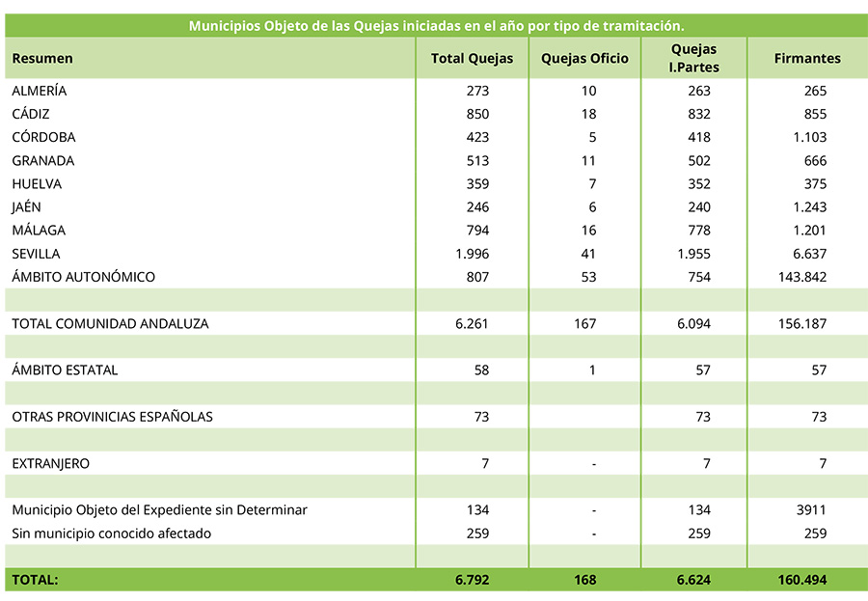Select the grand total Firmantes 160.494
Viewport: 868px width, 601px height.
pos(801,581)
